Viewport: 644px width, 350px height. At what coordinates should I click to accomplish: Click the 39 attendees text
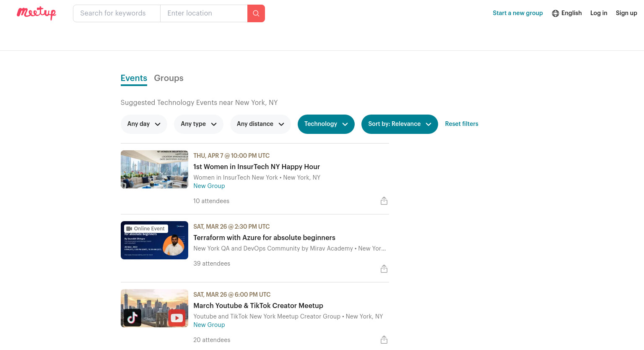coord(212,264)
